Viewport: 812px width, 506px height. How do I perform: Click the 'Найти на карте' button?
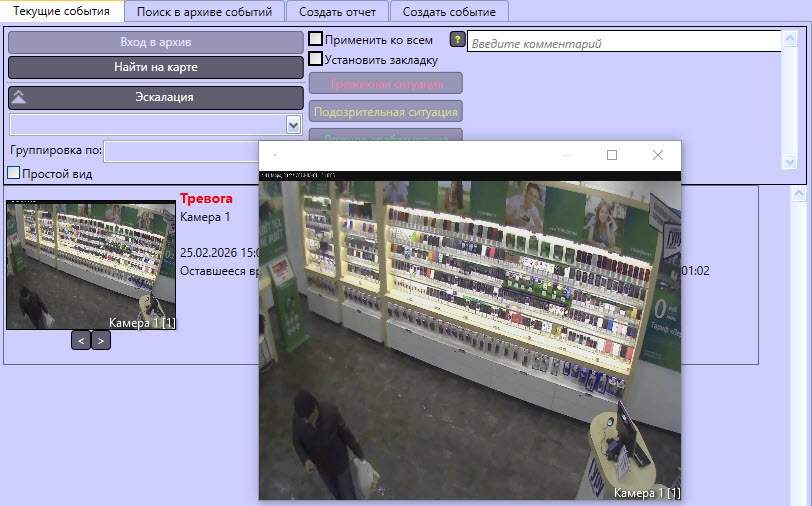point(156,67)
